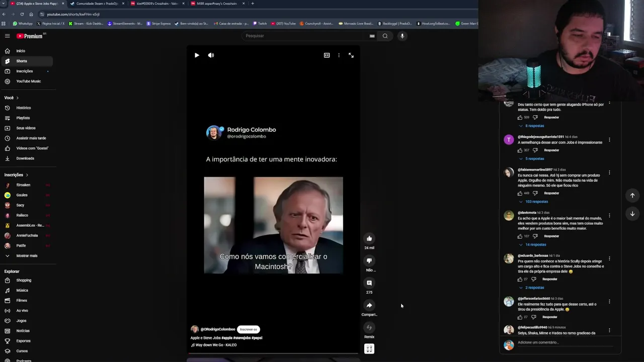Image resolution: width=644 pixels, height=362 pixels.
Task: Share the Short via Compartilhar arrow
Action: [x=369, y=305]
